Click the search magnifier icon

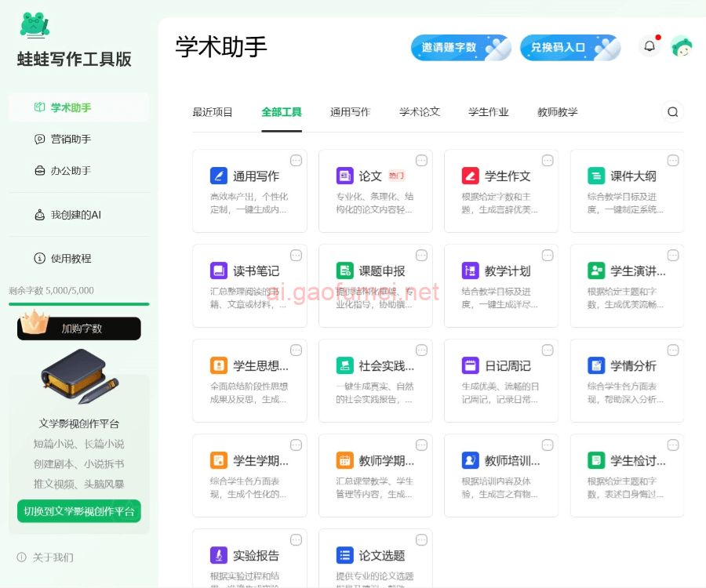[672, 112]
